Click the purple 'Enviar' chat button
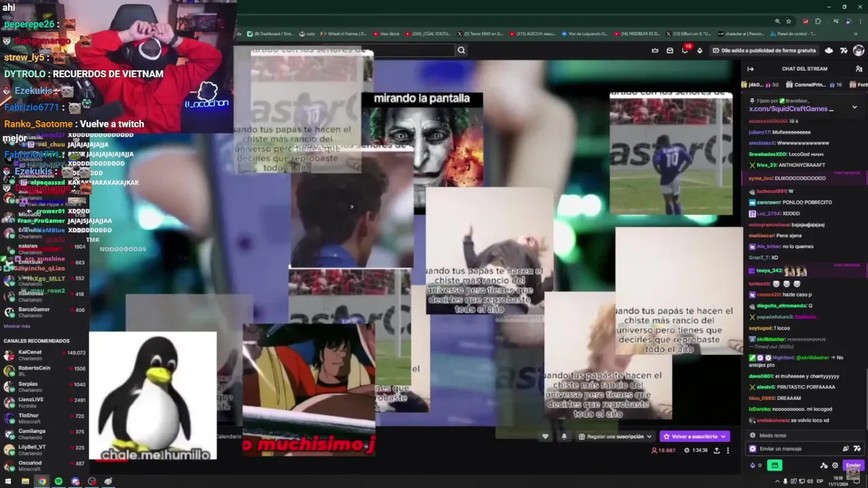868x488 pixels. coord(853,465)
